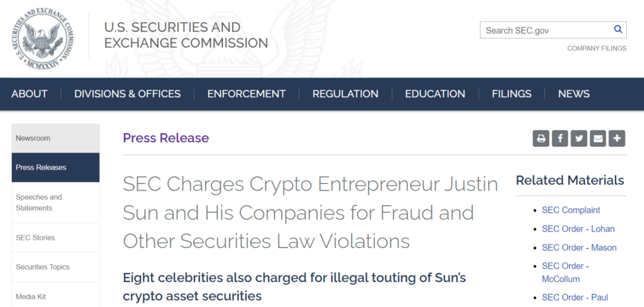Open the Filings menu
644x307 pixels.
point(512,94)
